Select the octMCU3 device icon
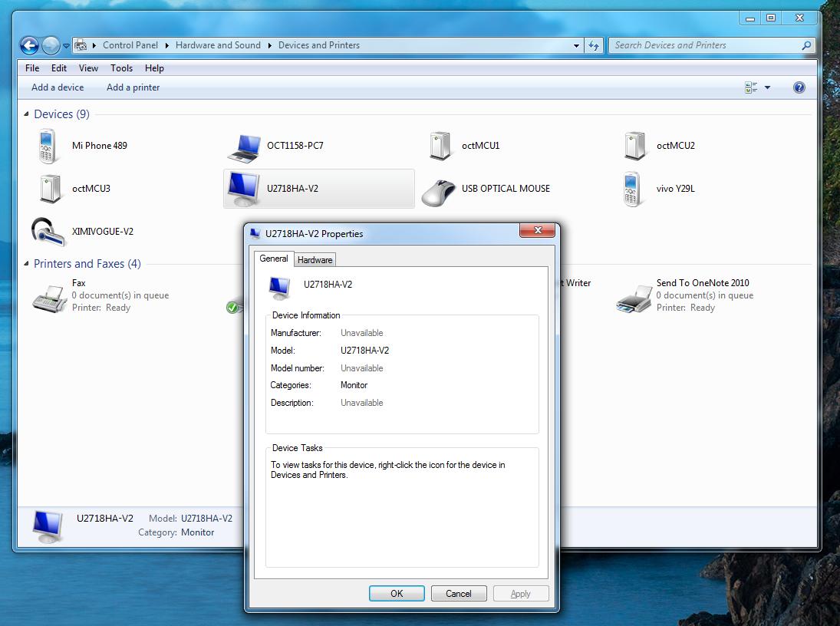This screenshot has width=840, height=626. 51,189
